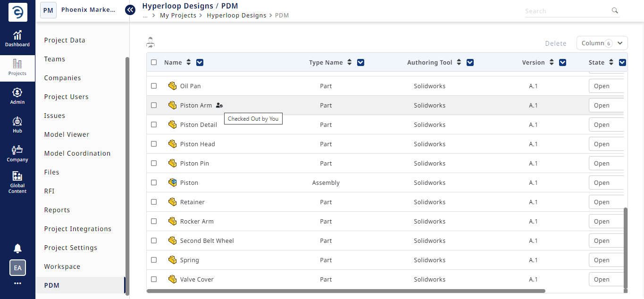Open Model Viewer in the sidebar
Screen dimensions: 644x299
click(67, 134)
